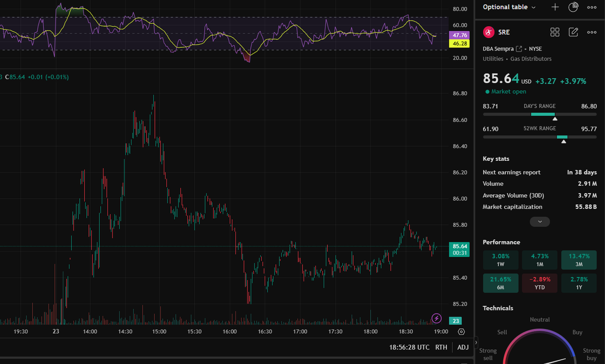
Task: Select the 1W performance tile
Action: click(x=501, y=260)
